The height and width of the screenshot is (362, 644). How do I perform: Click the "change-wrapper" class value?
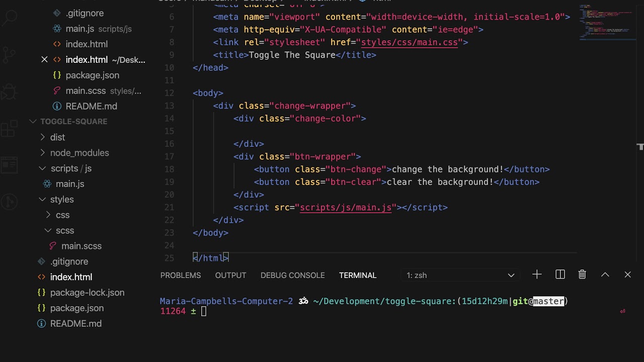tap(310, 106)
